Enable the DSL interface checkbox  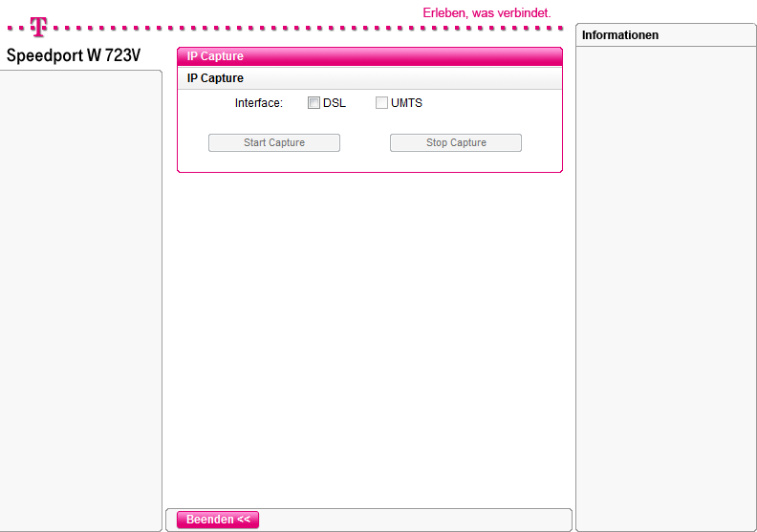314,103
